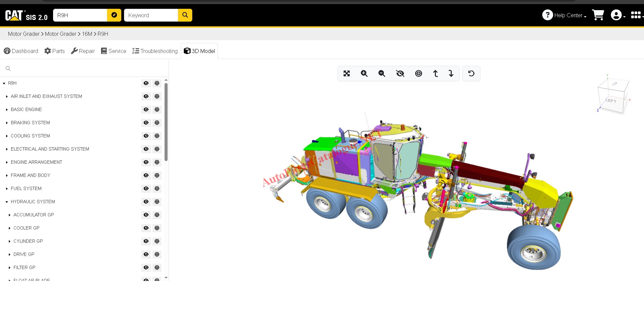
Task: Select ENGINE ARRANGEMENT tree item
Action: pyautogui.click(x=36, y=162)
